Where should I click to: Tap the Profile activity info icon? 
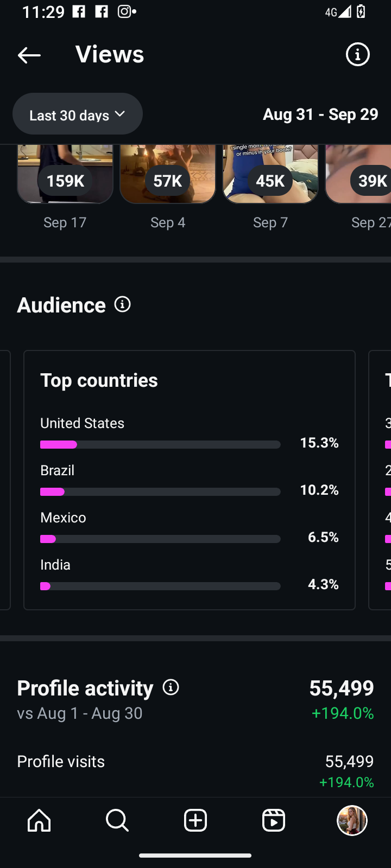click(x=171, y=687)
